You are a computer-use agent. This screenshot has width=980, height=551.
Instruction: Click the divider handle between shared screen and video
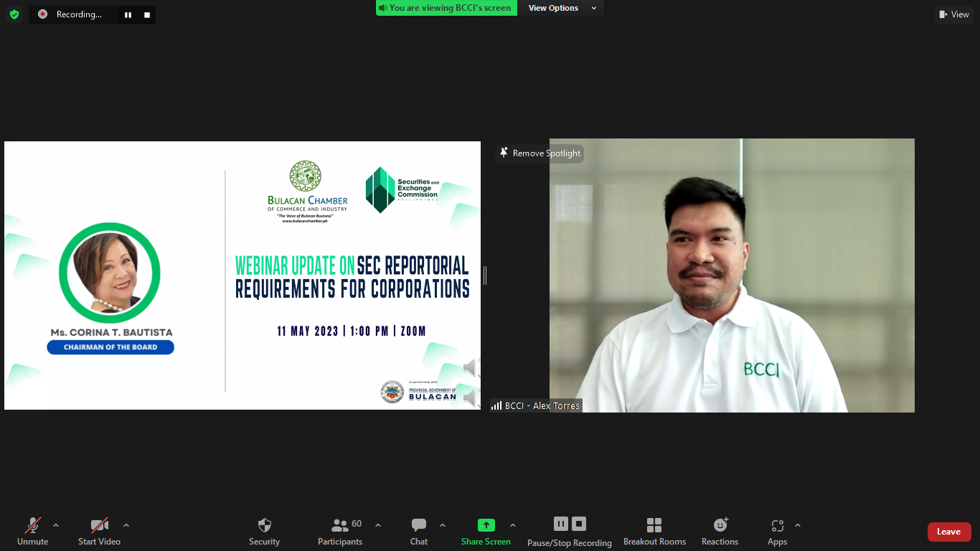[485, 275]
